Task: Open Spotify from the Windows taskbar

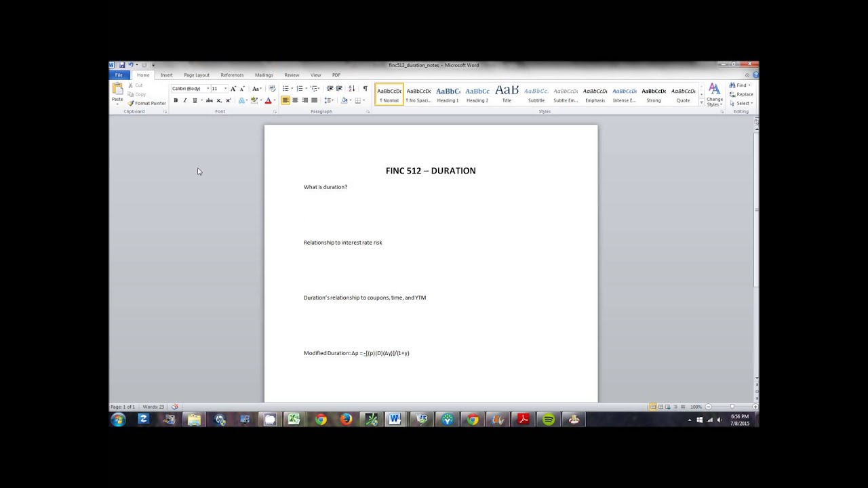Action: [x=549, y=420]
